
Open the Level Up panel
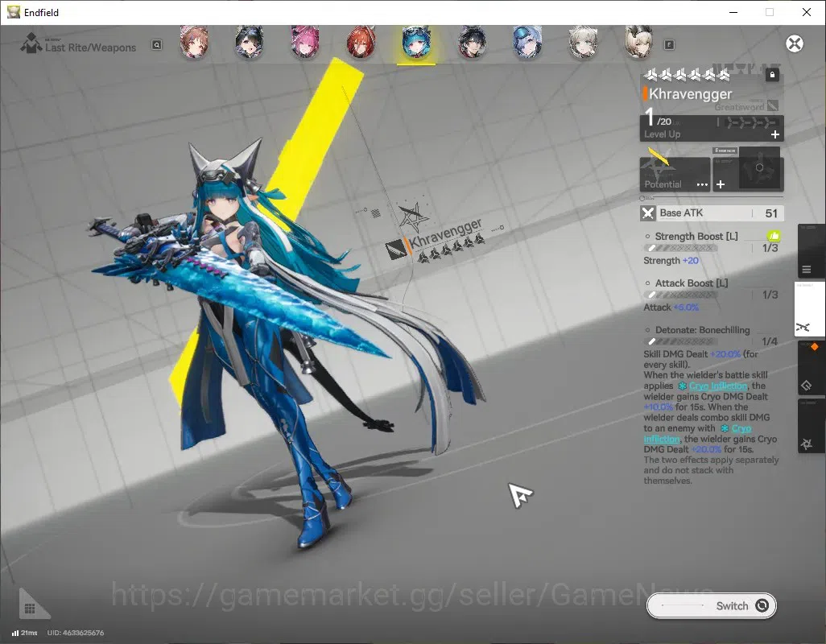712,128
